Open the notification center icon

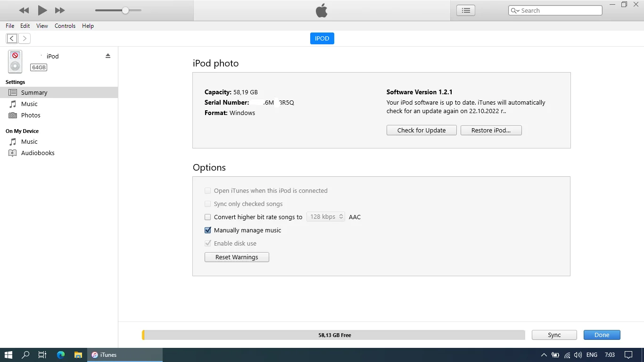[628, 355]
